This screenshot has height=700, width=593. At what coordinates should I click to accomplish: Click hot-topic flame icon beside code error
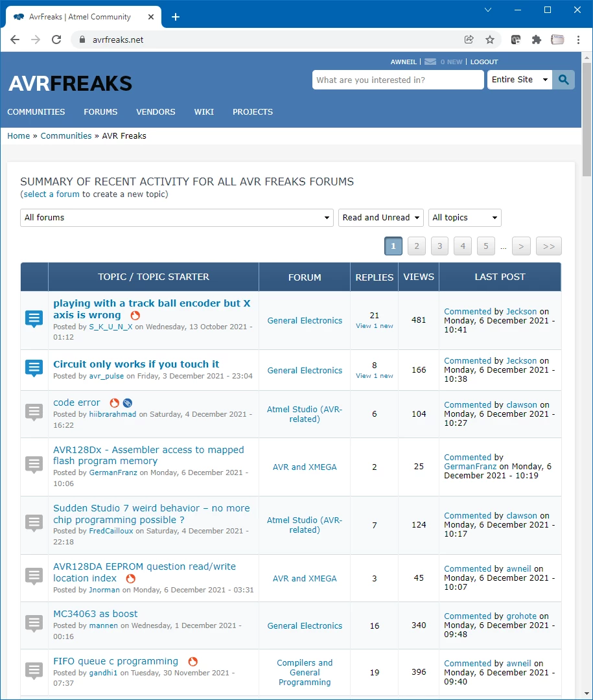[115, 402]
